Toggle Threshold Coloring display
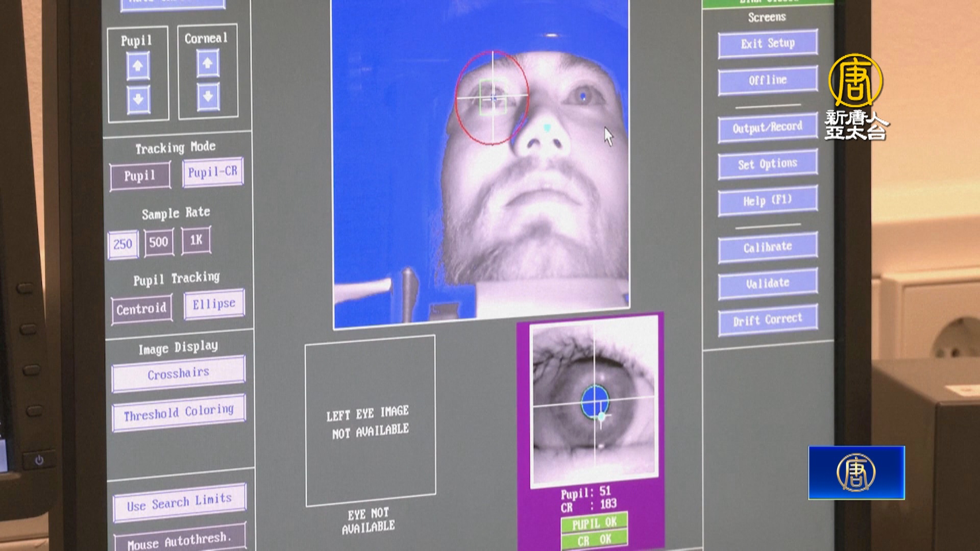 point(179,413)
